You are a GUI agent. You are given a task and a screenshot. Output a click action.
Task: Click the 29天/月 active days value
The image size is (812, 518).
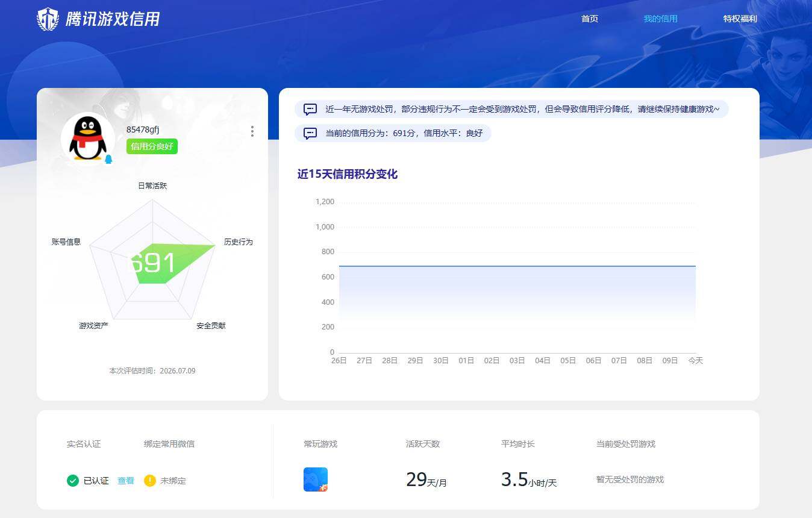tap(426, 480)
